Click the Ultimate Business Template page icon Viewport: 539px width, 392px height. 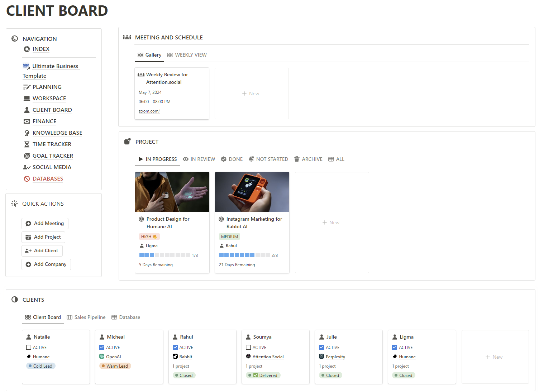pyautogui.click(x=26, y=66)
